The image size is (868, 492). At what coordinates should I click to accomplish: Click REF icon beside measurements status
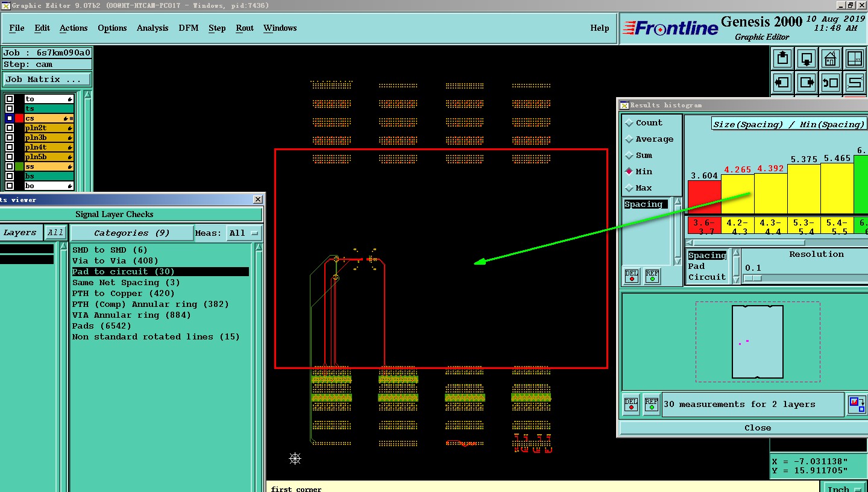pos(651,404)
